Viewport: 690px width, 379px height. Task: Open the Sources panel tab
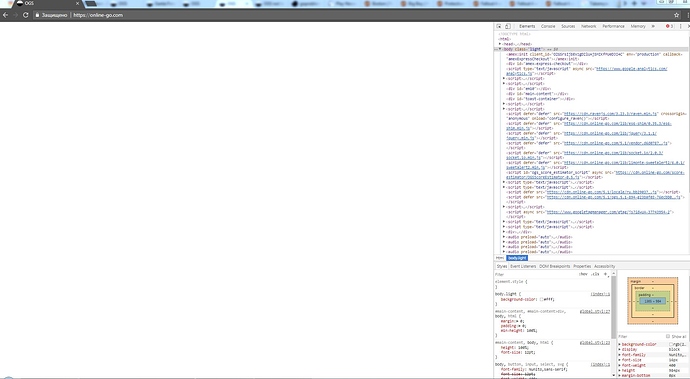coord(568,26)
